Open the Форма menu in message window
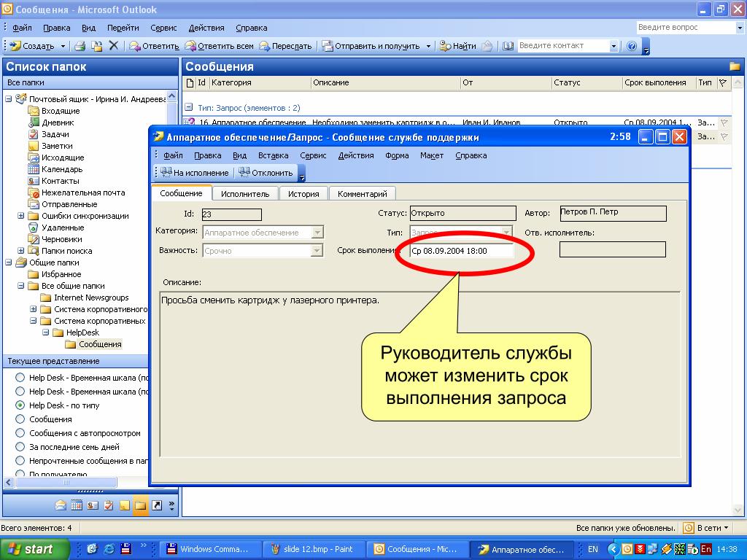Image resolution: width=747 pixels, height=560 pixels. pyautogui.click(x=397, y=155)
